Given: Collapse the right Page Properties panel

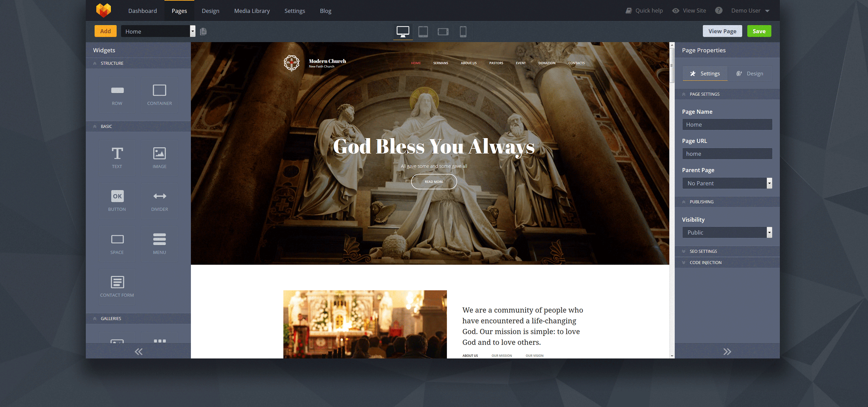Looking at the screenshot, I should pos(727,351).
